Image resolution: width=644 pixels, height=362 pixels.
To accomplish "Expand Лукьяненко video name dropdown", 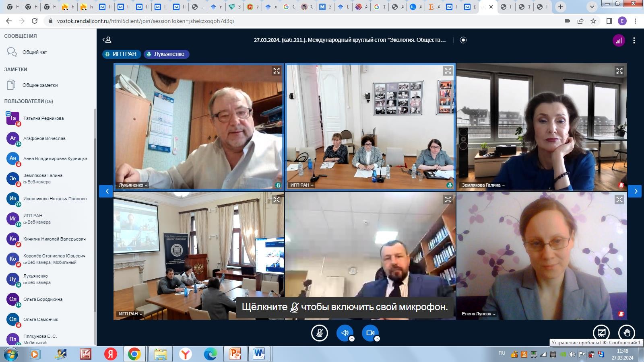I will (133, 185).
